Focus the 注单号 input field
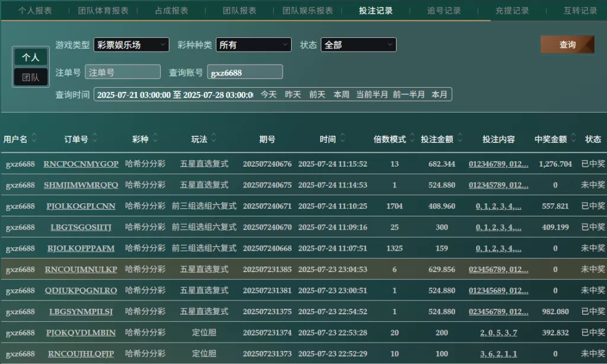Image resolution: width=607 pixels, height=364 pixels. point(123,72)
